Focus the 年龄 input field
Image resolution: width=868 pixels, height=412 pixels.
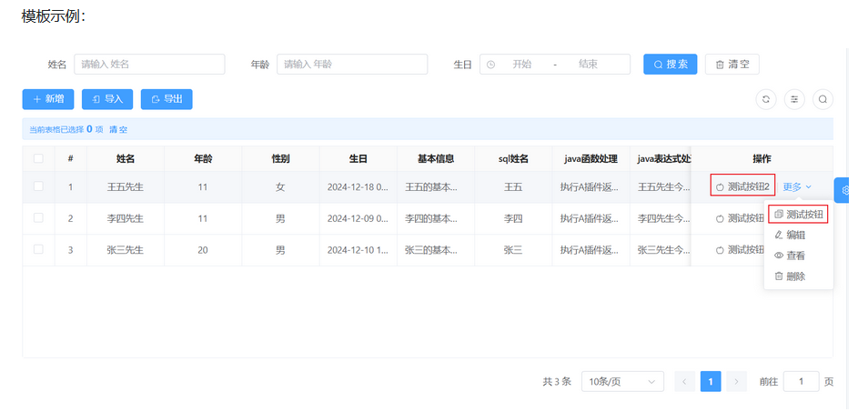[x=352, y=65]
